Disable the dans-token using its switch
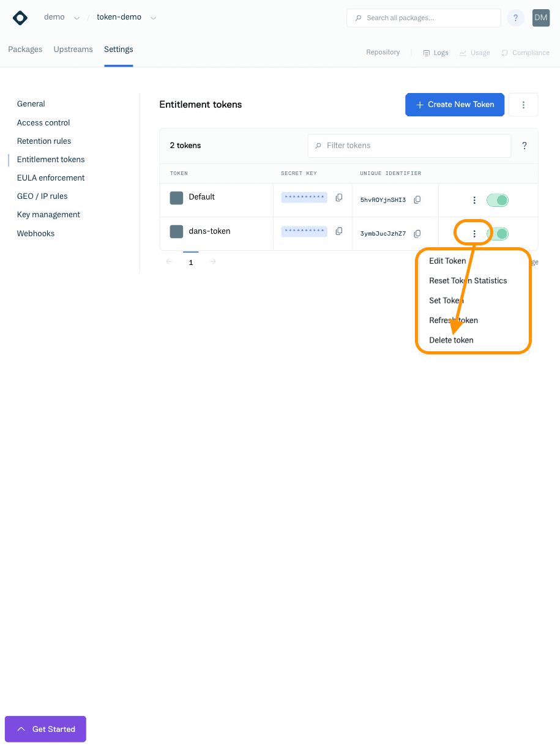Image resolution: width=560 pixels, height=746 pixels. pos(498,233)
